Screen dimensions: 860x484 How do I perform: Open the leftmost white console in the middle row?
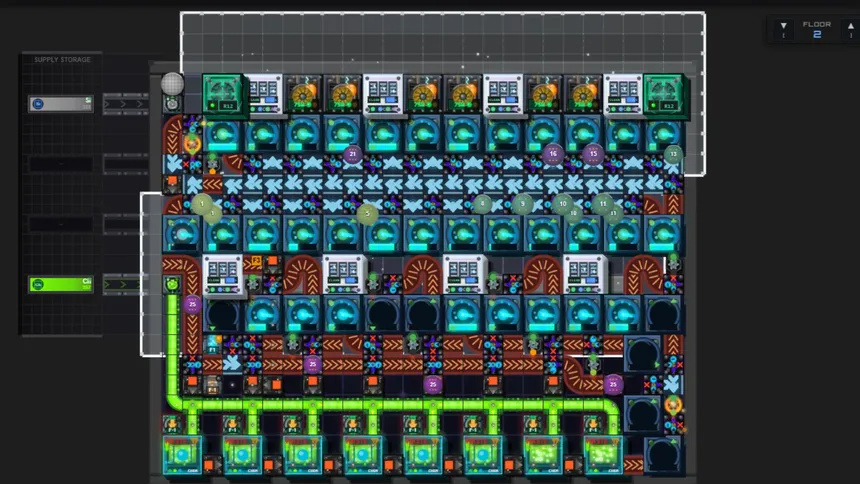pos(223,274)
